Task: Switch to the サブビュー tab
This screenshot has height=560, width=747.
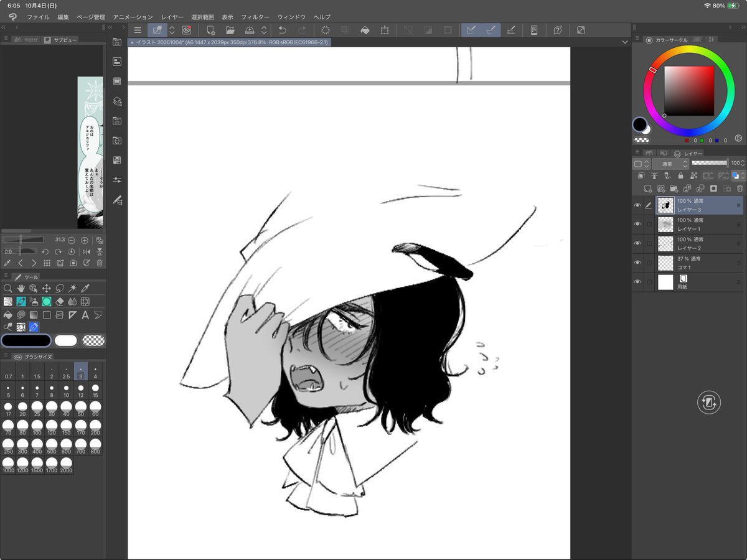Action: tap(61, 40)
